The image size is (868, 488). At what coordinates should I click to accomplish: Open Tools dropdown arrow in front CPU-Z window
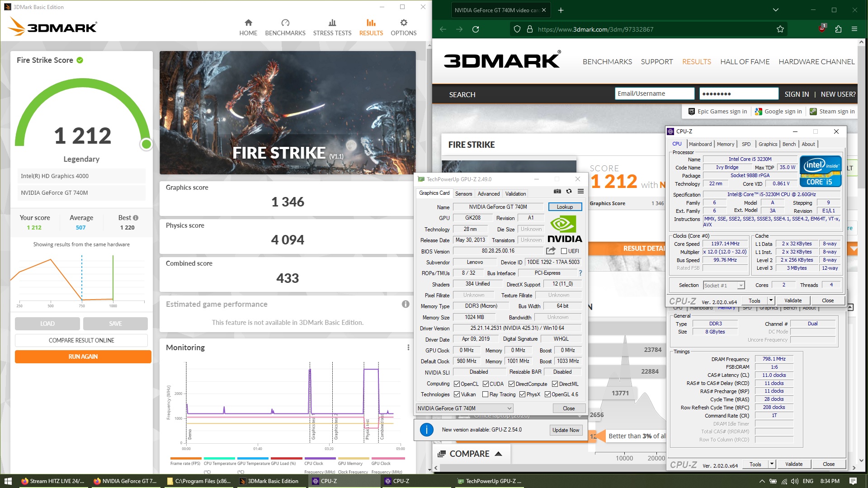771,300
